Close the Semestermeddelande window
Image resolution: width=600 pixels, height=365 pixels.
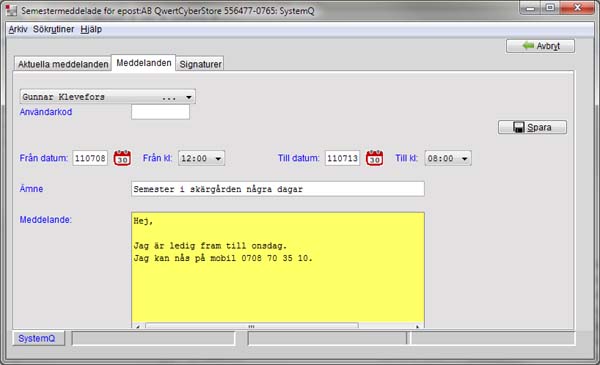click(577, 8)
